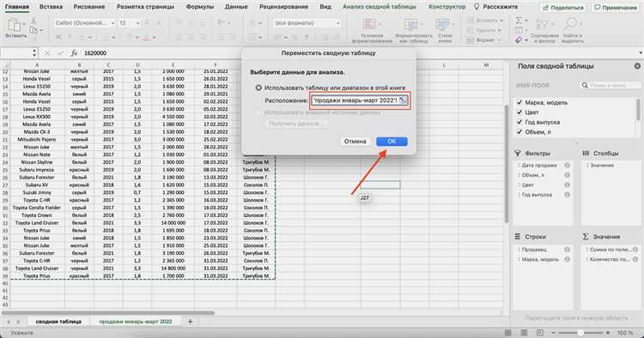Click the Clear eraser icon in ribbon

(519, 40)
